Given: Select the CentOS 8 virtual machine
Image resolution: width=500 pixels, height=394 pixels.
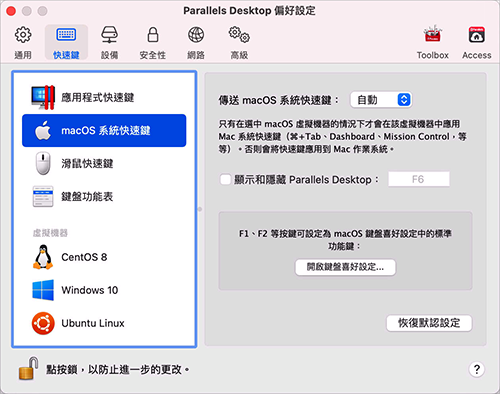Looking at the screenshot, I should click(104, 257).
